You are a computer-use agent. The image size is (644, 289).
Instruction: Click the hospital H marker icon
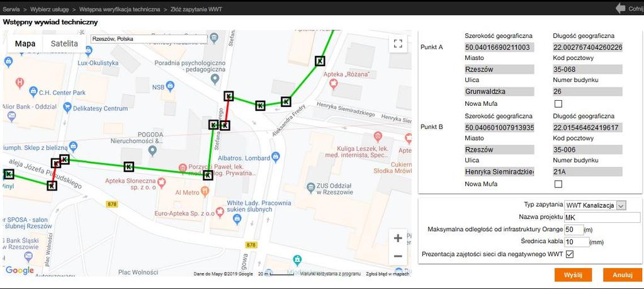pyautogui.click(x=20, y=83)
